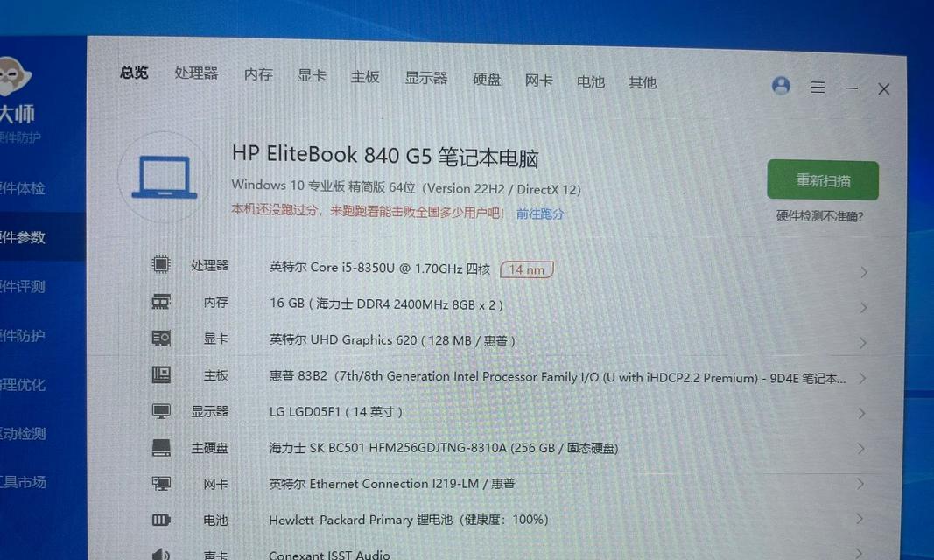Click the laptop computer icon

[x=165, y=177]
